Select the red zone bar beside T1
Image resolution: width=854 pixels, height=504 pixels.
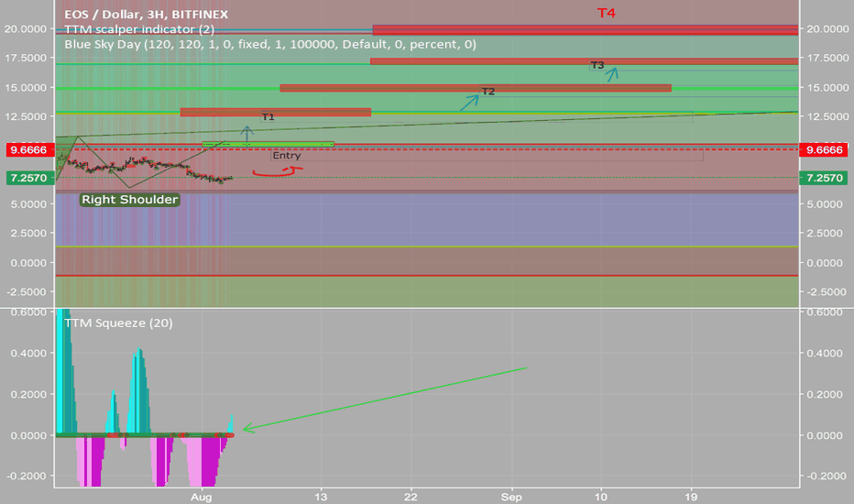276,112
